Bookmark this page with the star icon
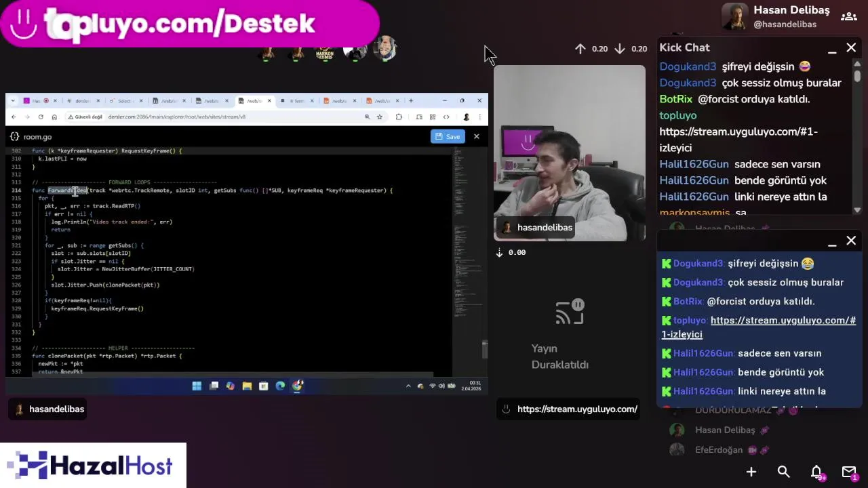This screenshot has height=488, width=868. pos(380,117)
